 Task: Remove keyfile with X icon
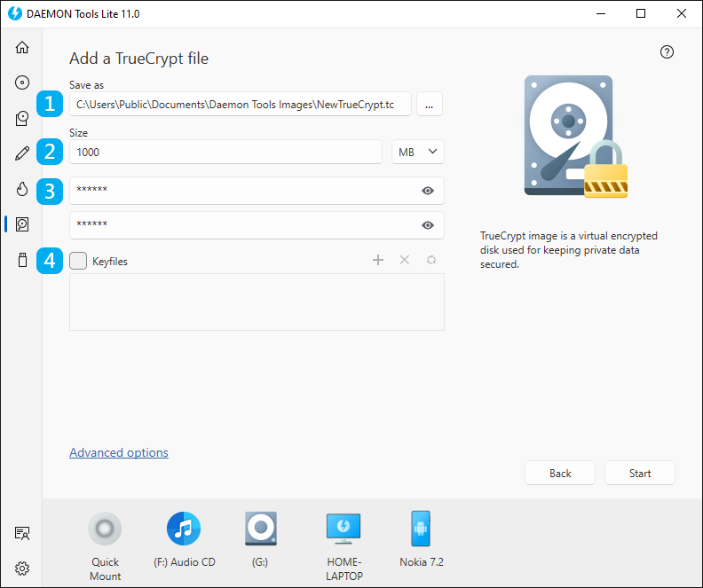click(405, 260)
